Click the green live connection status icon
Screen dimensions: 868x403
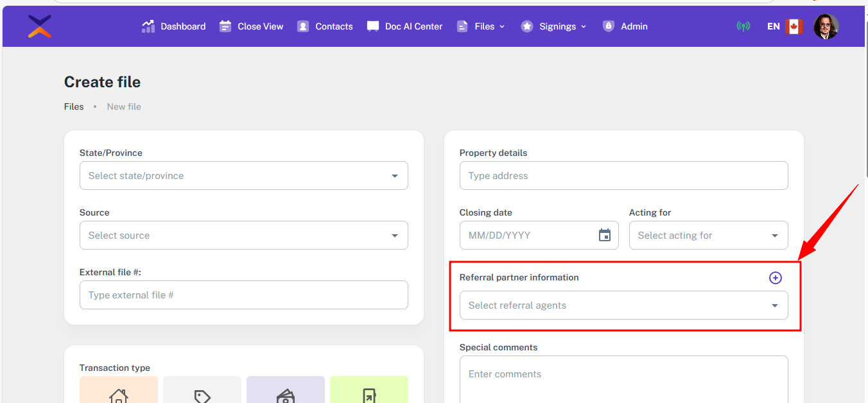(743, 26)
